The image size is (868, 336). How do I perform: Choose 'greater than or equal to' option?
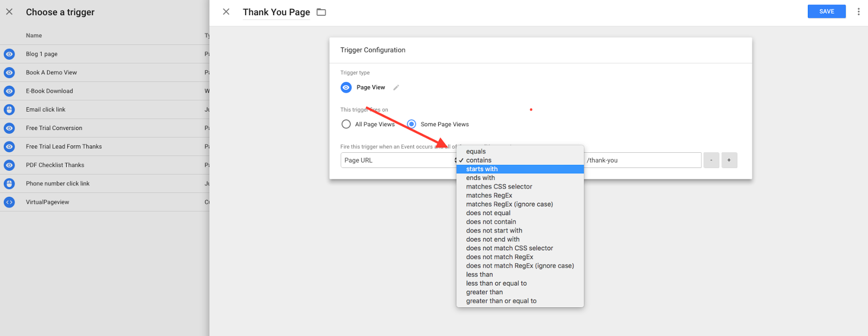(520, 301)
